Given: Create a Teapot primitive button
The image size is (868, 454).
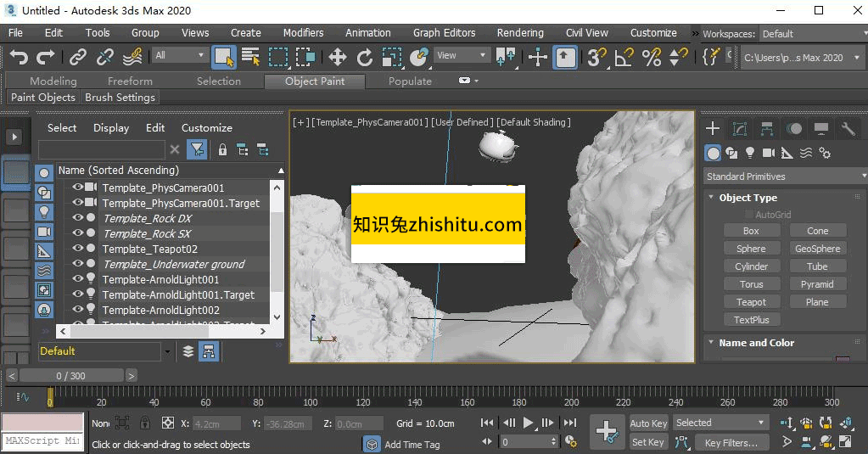Looking at the screenshot, I should coord(751,302).
